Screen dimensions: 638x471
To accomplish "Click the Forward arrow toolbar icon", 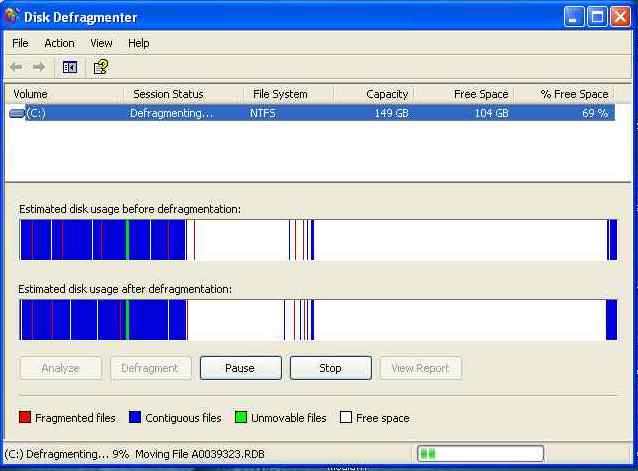I will pos(39,67).
